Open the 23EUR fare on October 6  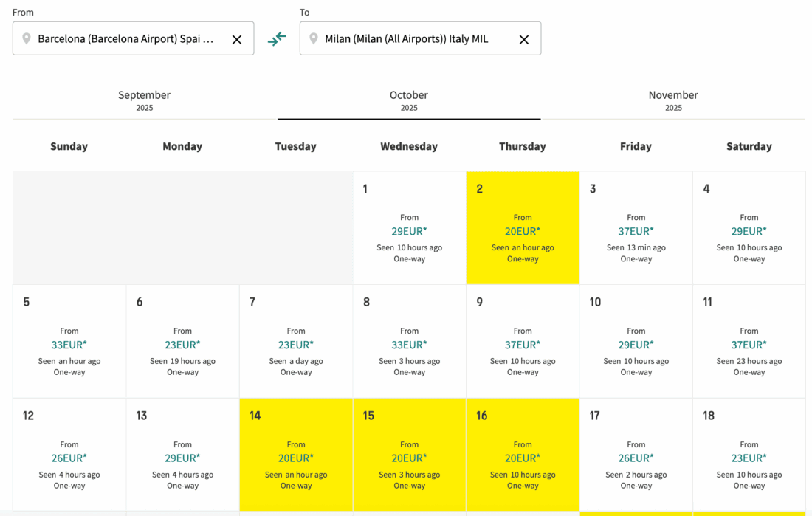tap(182, 345)
